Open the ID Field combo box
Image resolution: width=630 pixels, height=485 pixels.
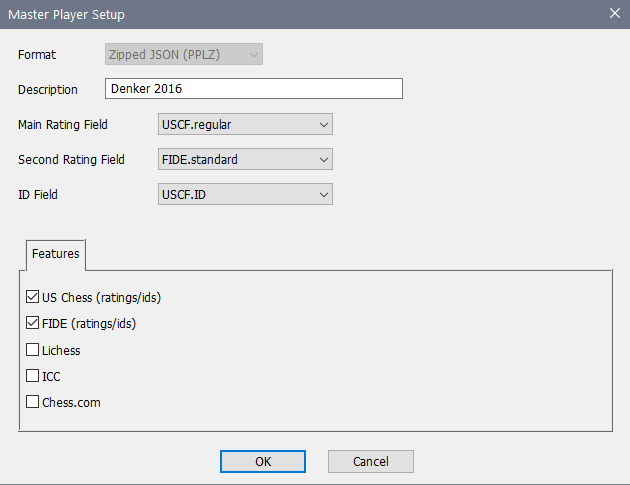coord(245,195)
